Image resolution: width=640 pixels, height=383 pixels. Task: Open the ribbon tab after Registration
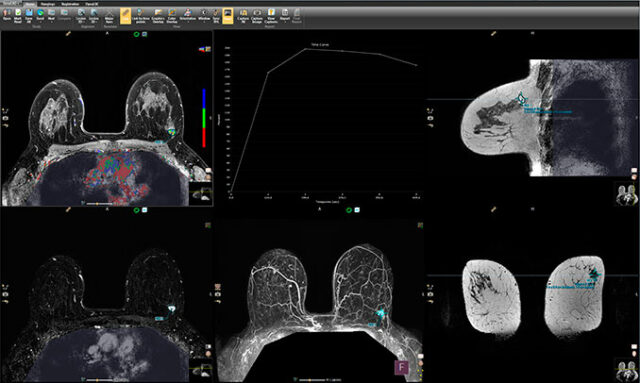(x=91, y=4)
